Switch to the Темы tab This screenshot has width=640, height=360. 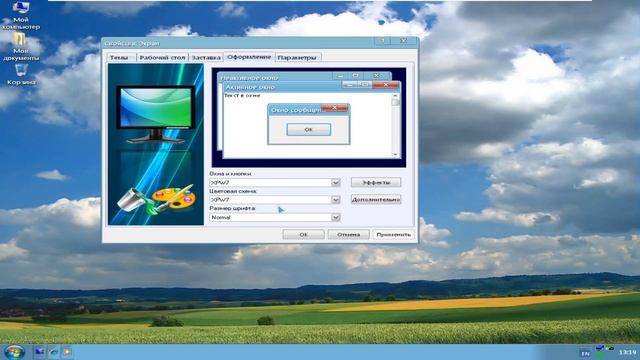(x=120, y=58)
